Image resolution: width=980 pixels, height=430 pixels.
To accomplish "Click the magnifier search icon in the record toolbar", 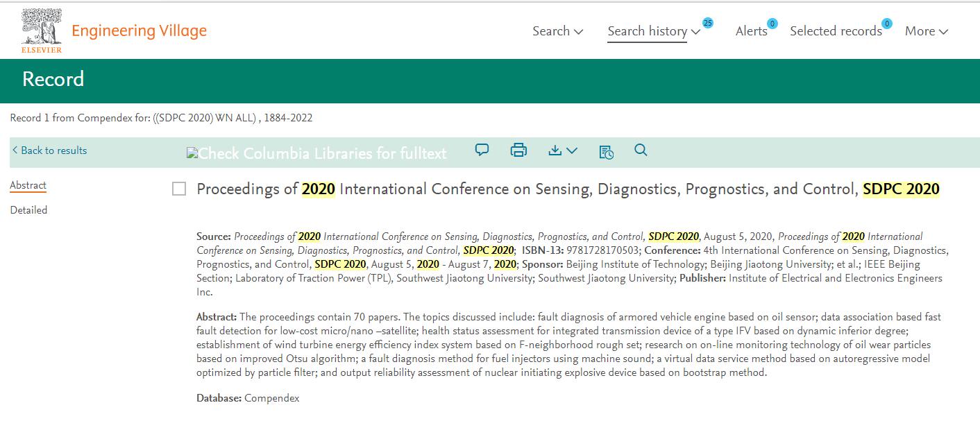I will (641, 150).
